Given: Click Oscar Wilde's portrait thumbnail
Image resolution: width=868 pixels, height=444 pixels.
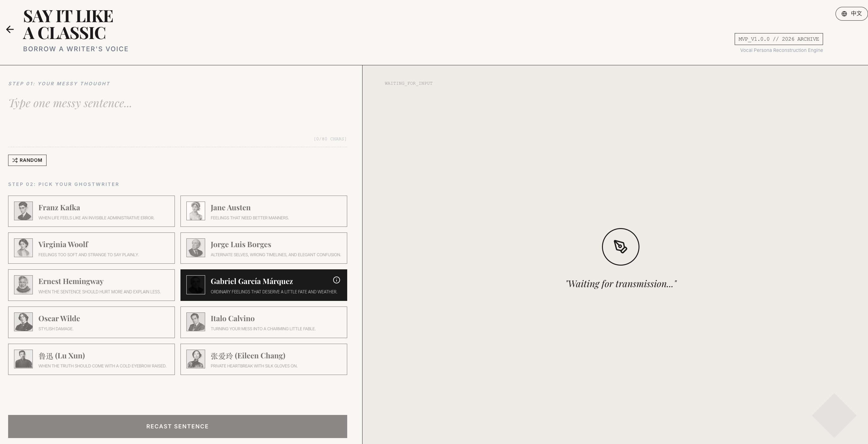Looking at the screenshot, I should (23, 322).
